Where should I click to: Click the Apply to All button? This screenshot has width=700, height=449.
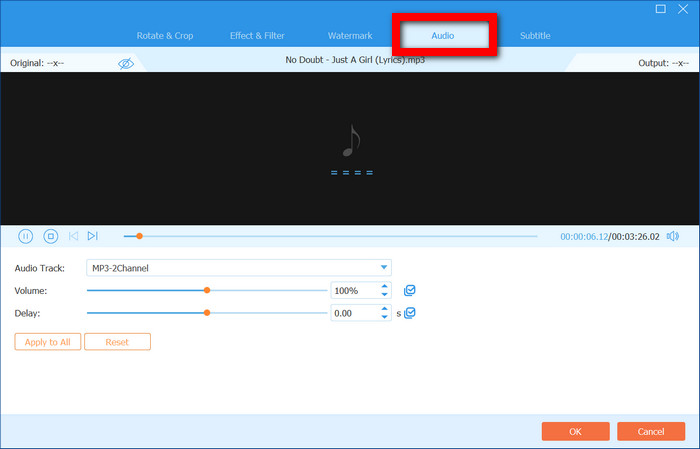pyautogui.click(x=47, y=342)
